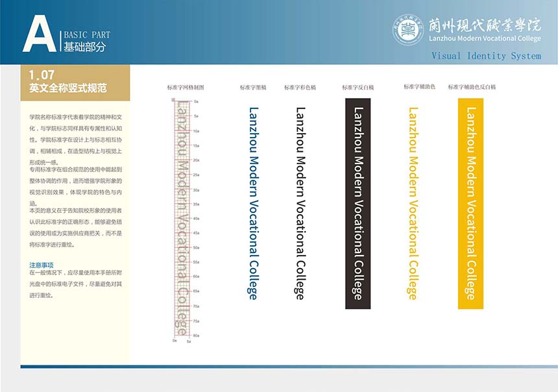Click the label '标准字反白稿'
Image resolution: width=558 pixels, height=392 pixels.
pyautogui.click(x=358, y=87)
